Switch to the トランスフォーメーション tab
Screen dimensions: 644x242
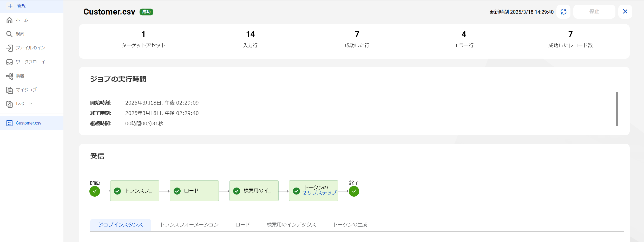[189, 225]
